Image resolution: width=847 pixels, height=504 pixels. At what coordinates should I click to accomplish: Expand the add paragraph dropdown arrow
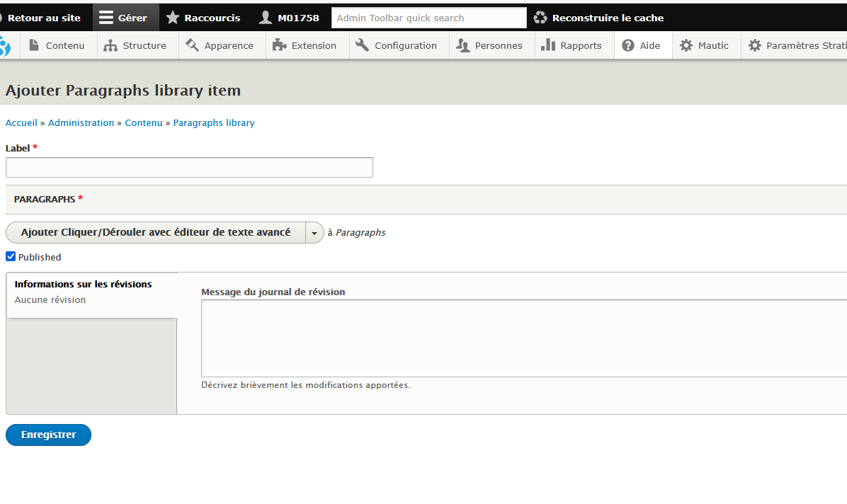(x=314, y=233)
